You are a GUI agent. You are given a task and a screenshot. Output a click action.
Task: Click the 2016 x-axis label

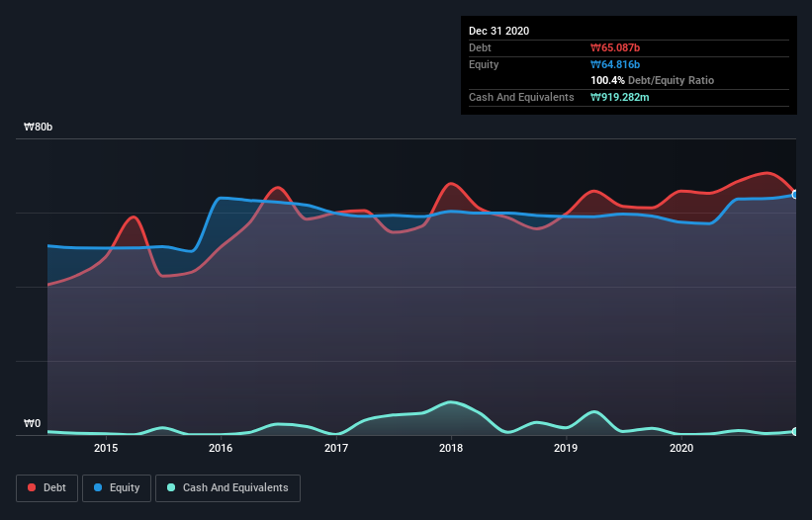(221, 448)
